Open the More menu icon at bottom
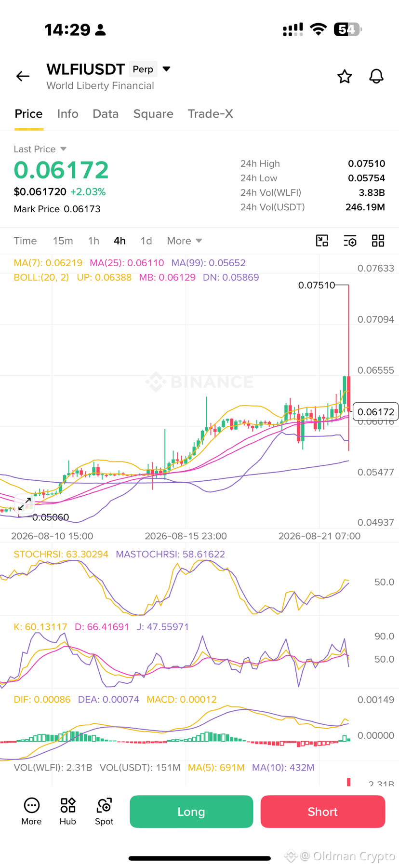Screen dimensions: 399x868 click(31, 811)
